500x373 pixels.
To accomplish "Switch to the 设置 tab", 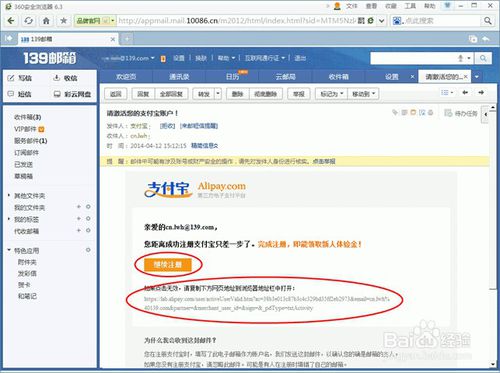I will (x=391, y=77).
